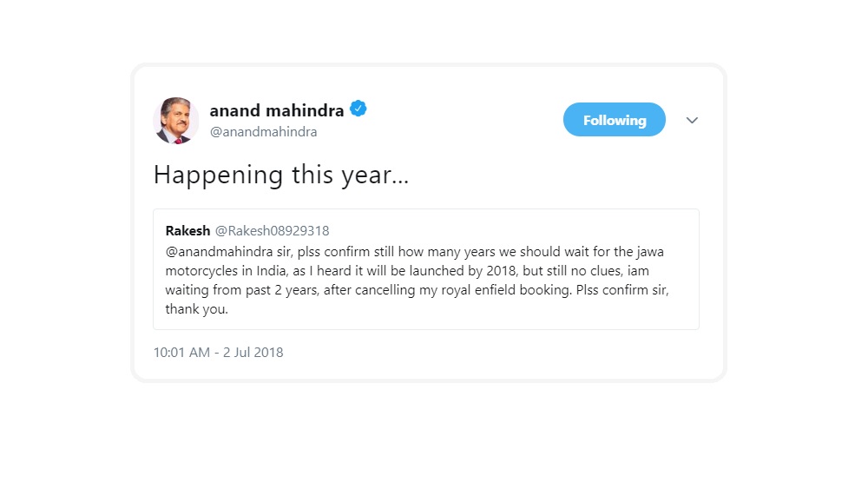Open the 10:01 AM time in timestamp
This screenshot has height=496, width=868.
click(181, 353)
